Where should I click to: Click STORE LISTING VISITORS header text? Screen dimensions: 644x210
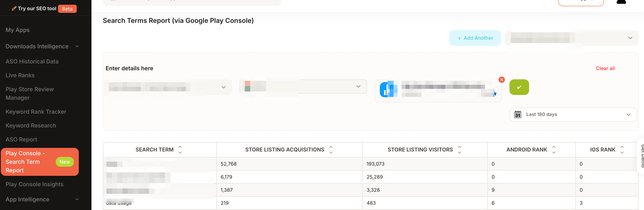(420, 150)
